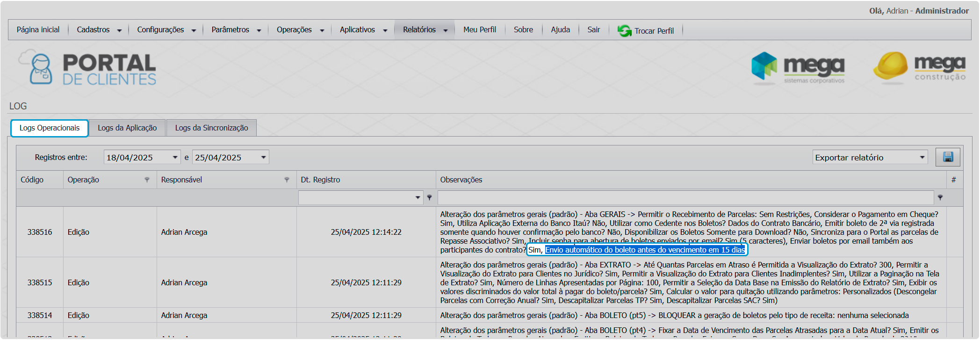Expand the Operações menu
This screenshot has width=980, height=340.
(x=300, y=30)
